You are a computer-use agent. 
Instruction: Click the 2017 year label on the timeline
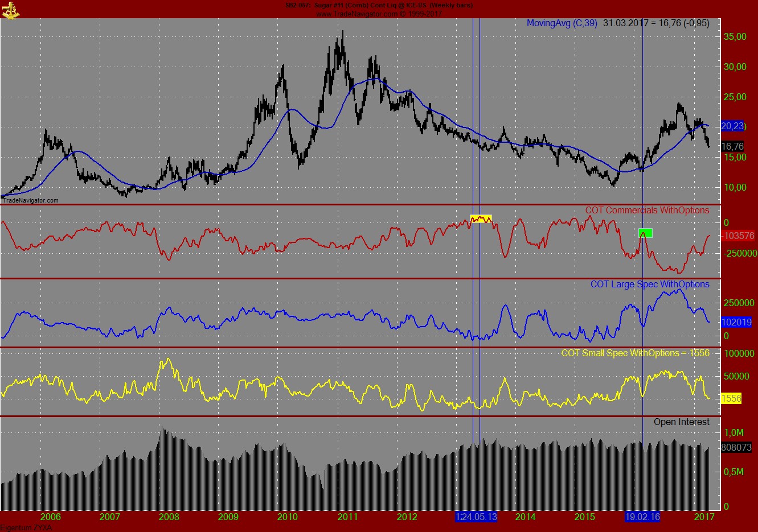click(704, 518)
